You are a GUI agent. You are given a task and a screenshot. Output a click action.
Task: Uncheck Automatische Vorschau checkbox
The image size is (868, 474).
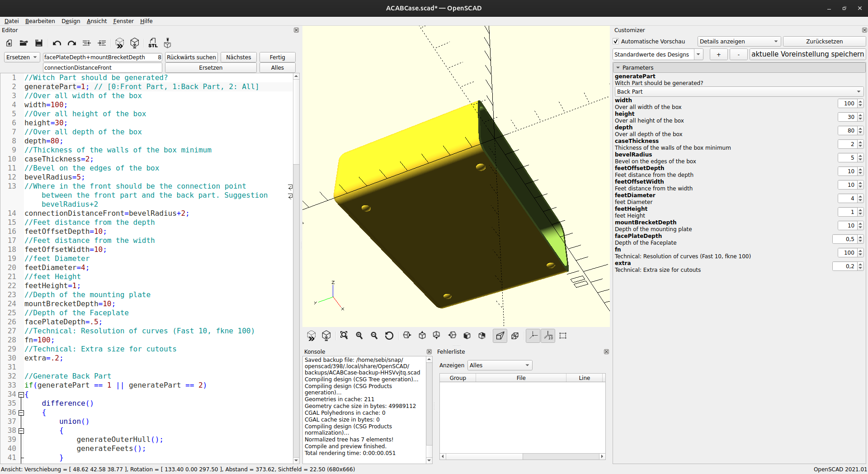click(616, 42)
